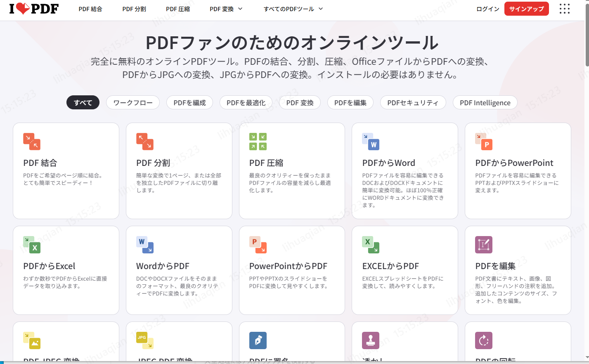Click the PDFを編集 card title
The height and width of the screenshot is (364, 589).
click(495, 266)
